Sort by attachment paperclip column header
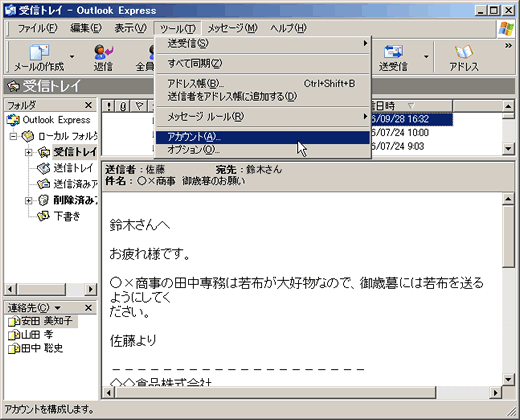The width and height of the screenshot is (520, 420). [x=123, y=106]
